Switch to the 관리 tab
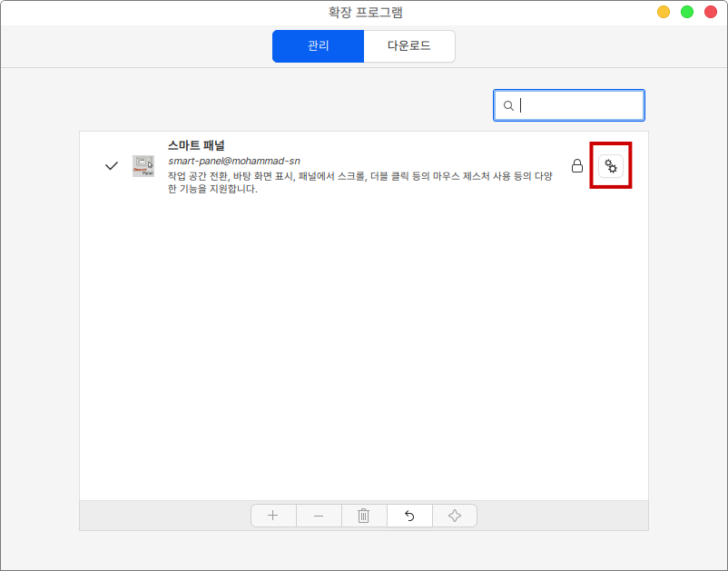Screen dimensions: 728x571 point(318,45)
